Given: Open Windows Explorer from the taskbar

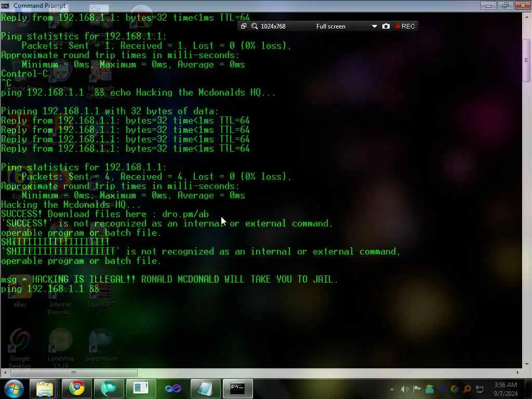Looking at the screenshot, I should tap(44, 389).
